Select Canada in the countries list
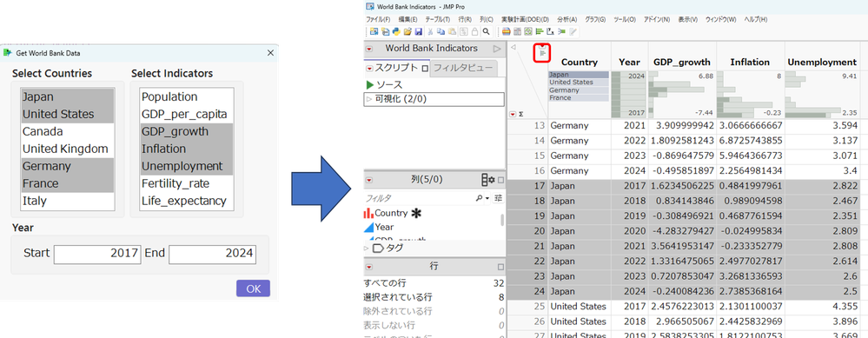This screenshot has width=868, height=338. click(x=68, y=132)
